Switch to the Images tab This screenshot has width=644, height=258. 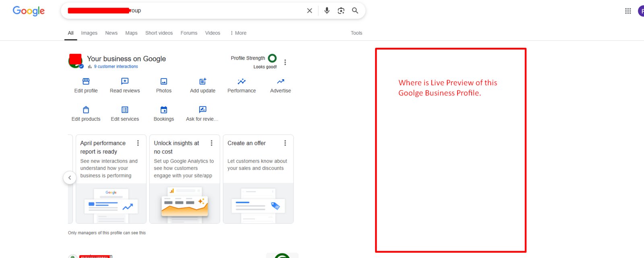click(x=89, y=33)
